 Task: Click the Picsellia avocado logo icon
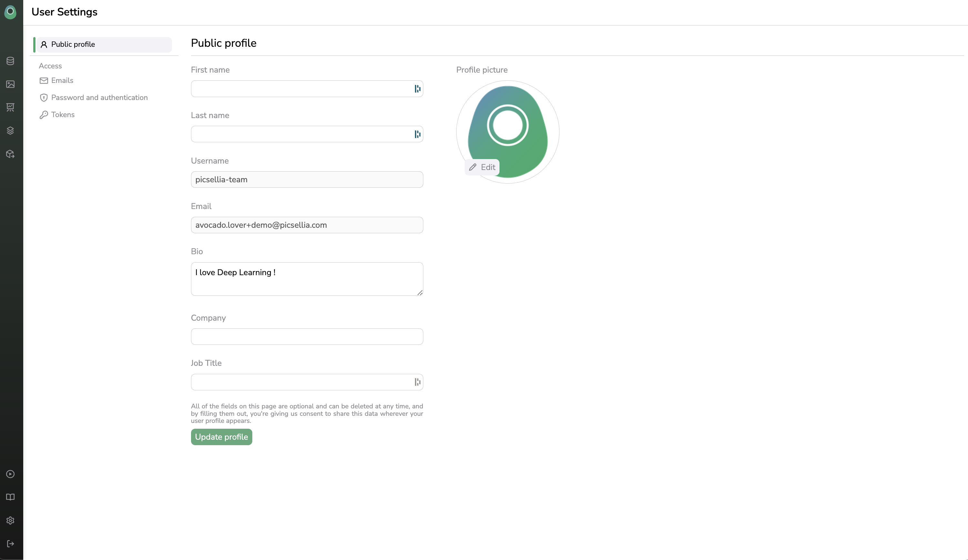click(x=10, y=12)
